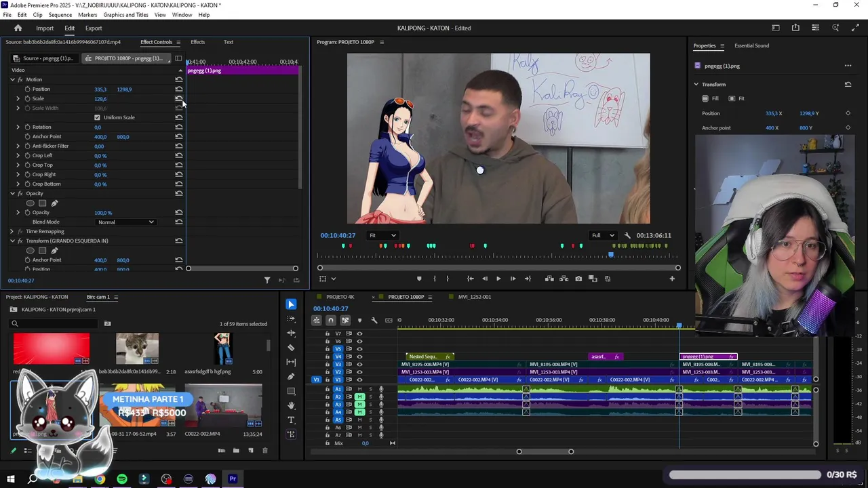Reset the Rotation parameter
Screen dimensions: 868x488
[x=178, y=127]
